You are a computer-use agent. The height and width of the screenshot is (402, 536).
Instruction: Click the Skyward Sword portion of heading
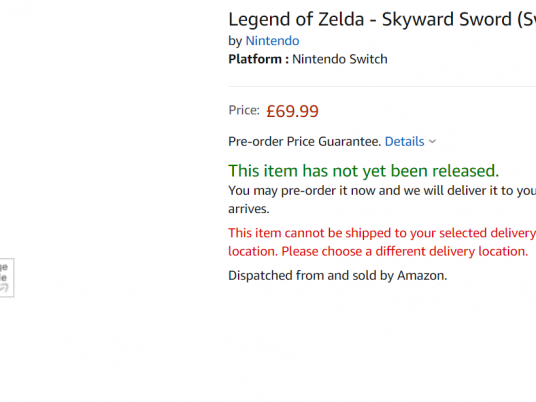[446, 19]
